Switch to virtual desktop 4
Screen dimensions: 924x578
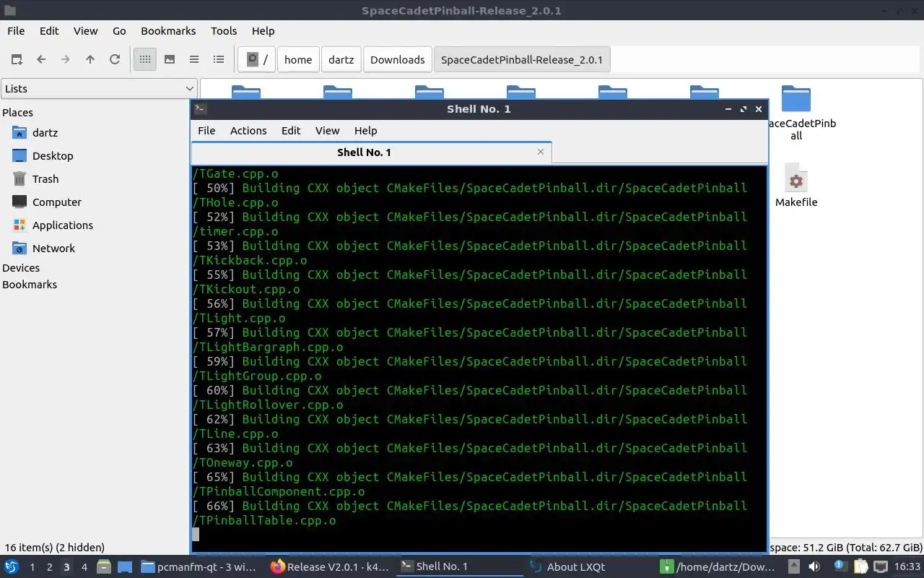[x=84, y=567]
